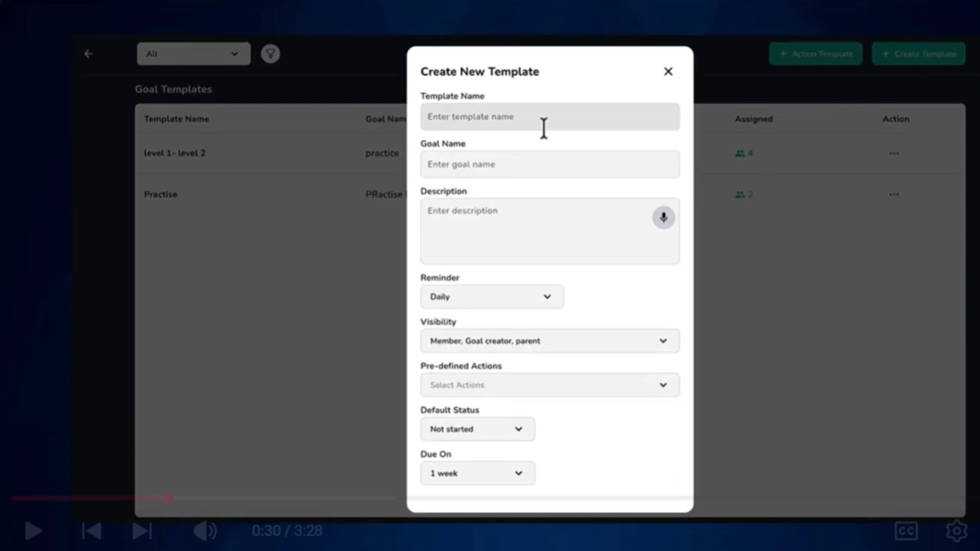Click the video progress bar handle
The image size is (980, 551).
[x=168, y=498]
